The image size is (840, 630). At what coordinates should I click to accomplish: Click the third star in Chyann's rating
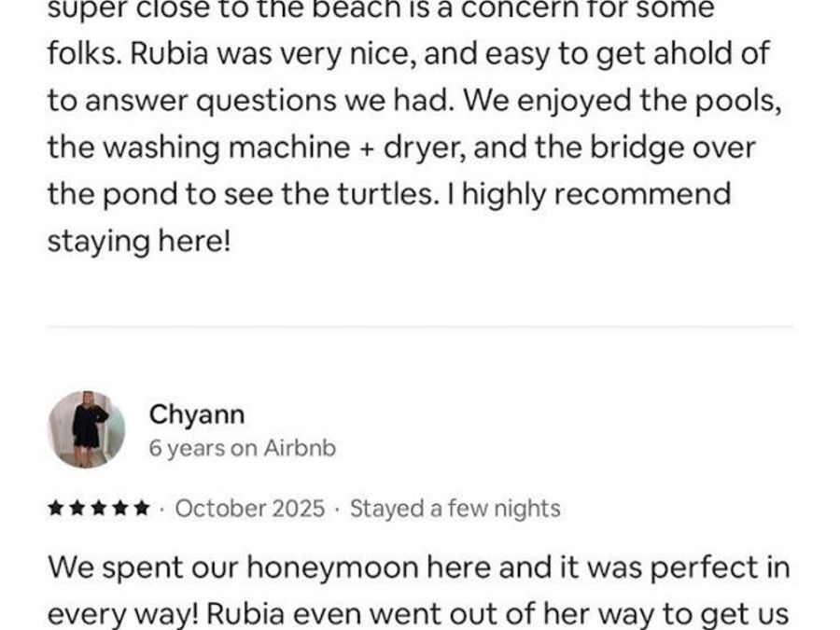99,508
